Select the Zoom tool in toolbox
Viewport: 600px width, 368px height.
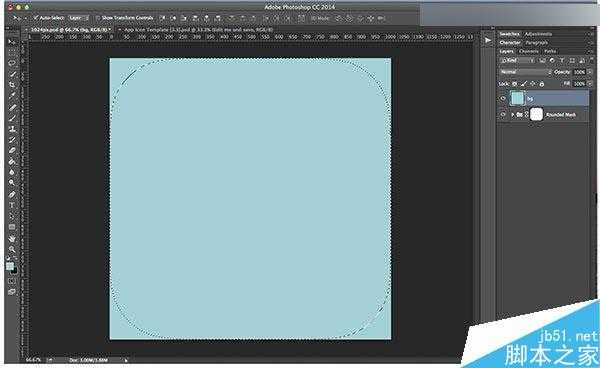[12, 249]
